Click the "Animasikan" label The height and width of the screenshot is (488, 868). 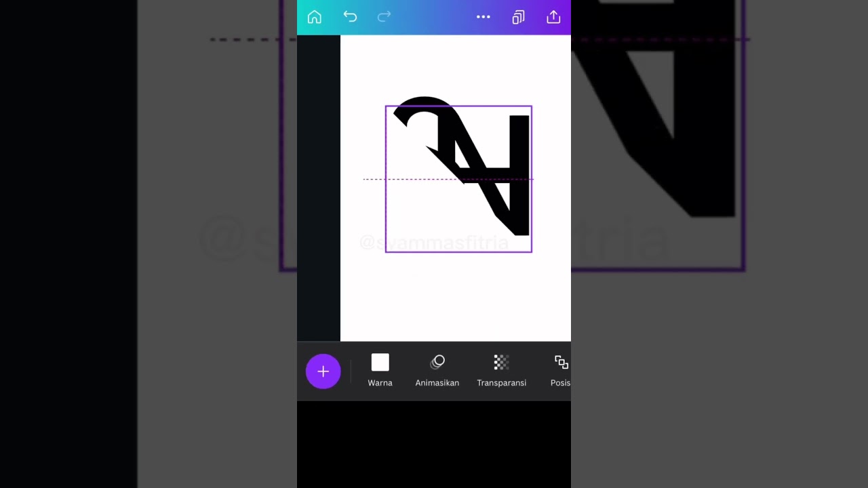pos(437,383)
